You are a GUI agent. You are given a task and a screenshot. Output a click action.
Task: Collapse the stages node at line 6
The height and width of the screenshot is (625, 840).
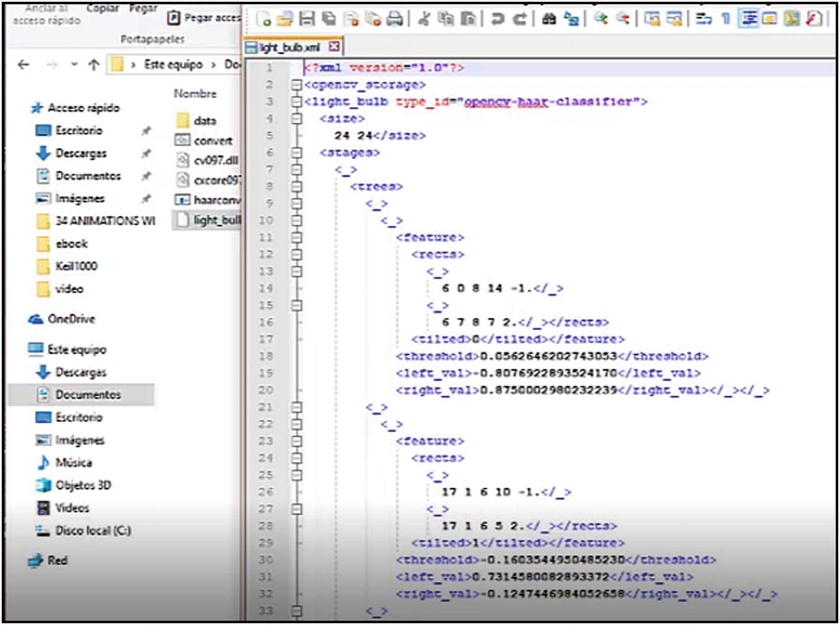pos(297,153)
